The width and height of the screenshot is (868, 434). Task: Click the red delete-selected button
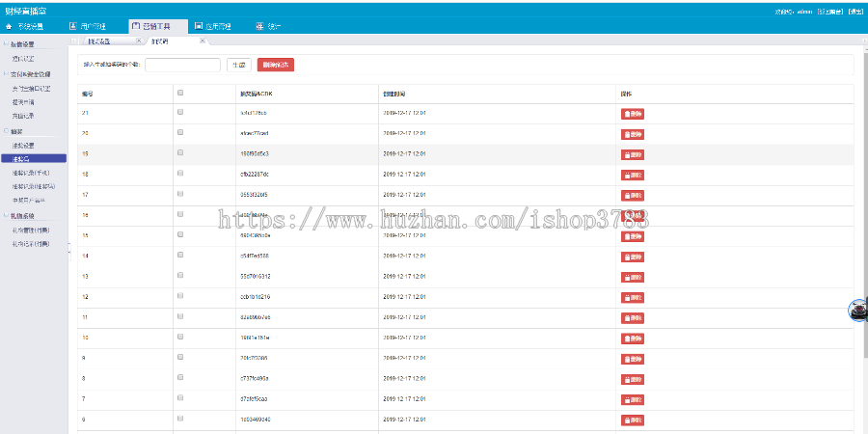(x=276, y=65)
